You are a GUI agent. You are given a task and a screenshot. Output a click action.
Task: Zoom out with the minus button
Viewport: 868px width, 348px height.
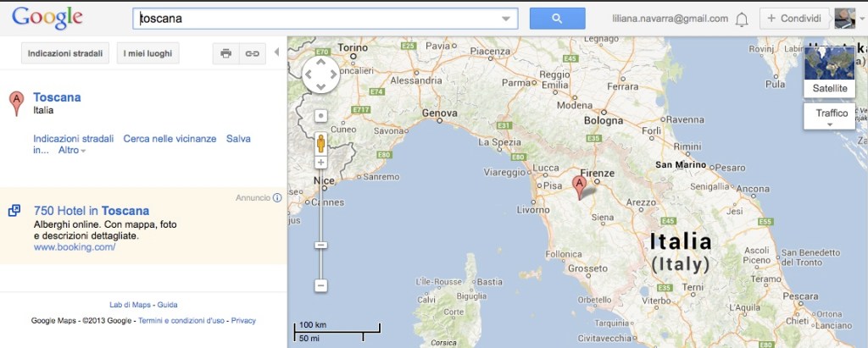(x=320, y=285)
